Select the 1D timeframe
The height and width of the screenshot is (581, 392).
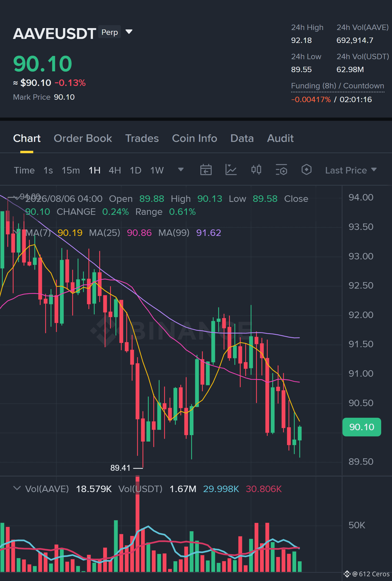(x=136, y=170)
